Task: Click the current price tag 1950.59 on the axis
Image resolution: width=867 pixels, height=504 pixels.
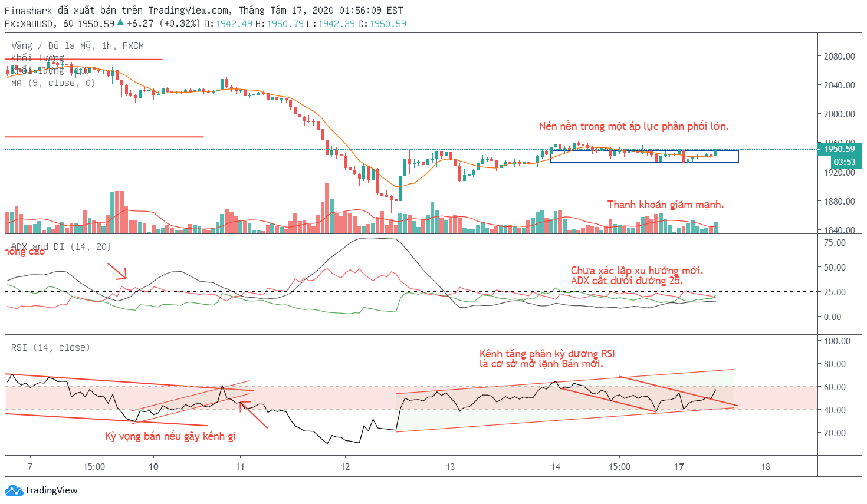Action: [x=839, y=149]
